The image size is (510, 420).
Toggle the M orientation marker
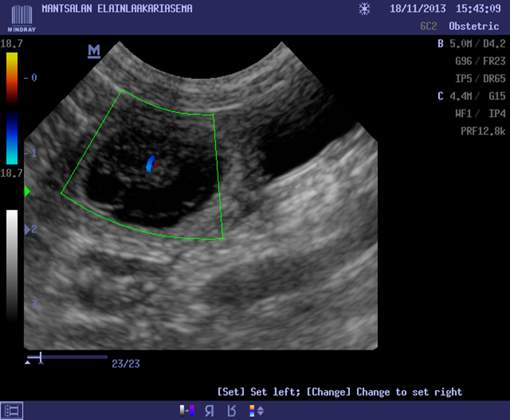click(x=93, y=51)
